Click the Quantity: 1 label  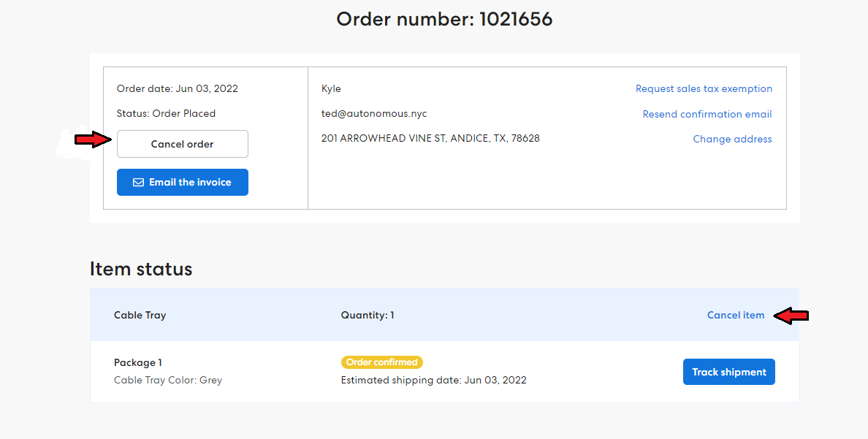367,316
